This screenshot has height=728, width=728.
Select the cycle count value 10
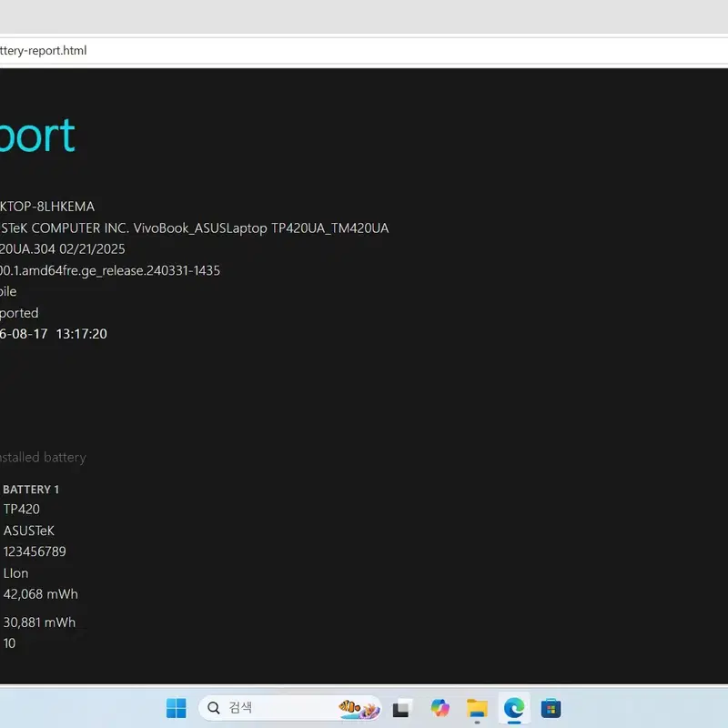click(x=9, y=643)
